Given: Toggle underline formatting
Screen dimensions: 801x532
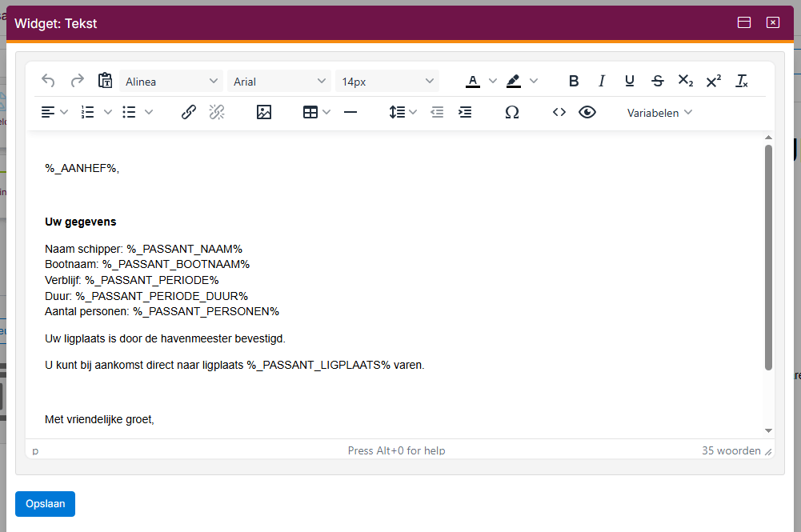Looking at the screenshot, I should [x=629, y=81].
